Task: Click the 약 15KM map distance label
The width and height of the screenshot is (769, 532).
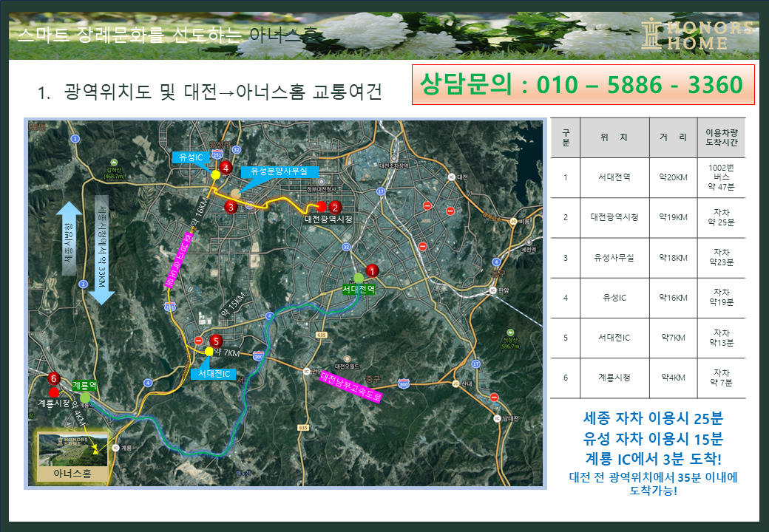Action: [x=233, y=304]
